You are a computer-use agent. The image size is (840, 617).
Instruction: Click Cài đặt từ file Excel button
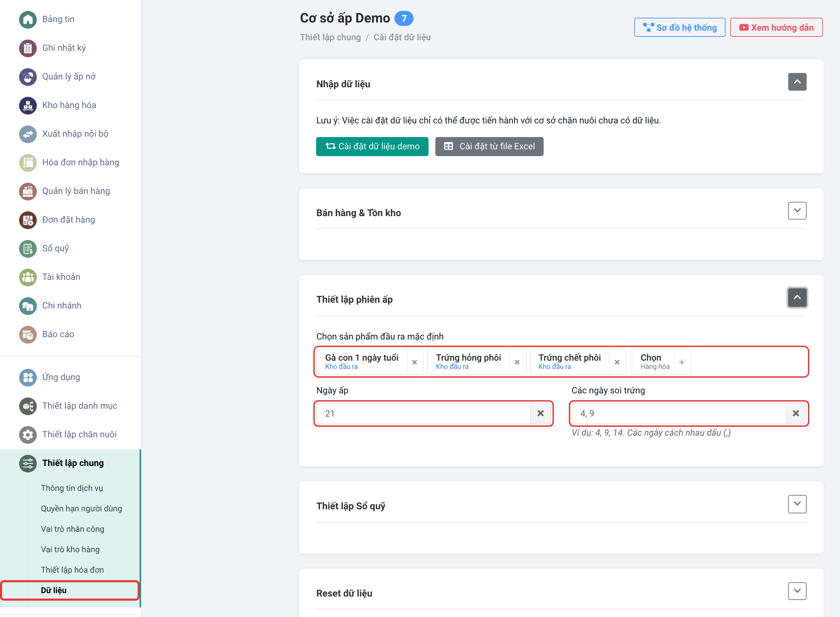point(489,146)
